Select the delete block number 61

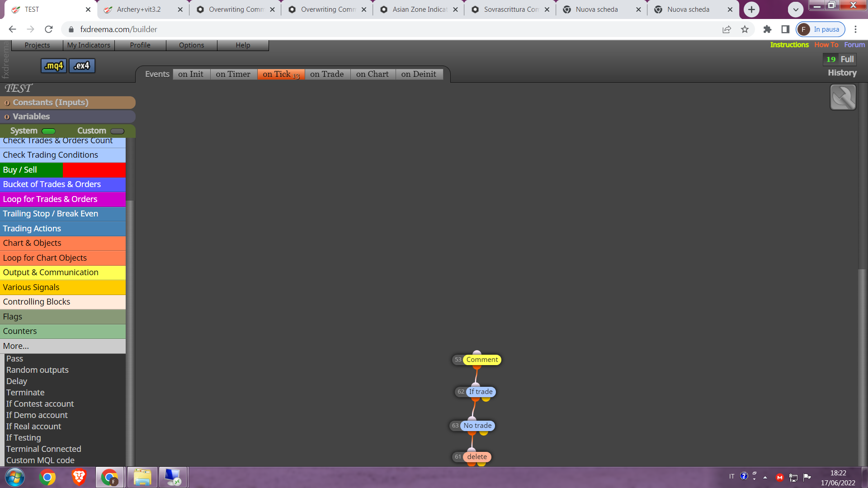[x=477, y=457]
